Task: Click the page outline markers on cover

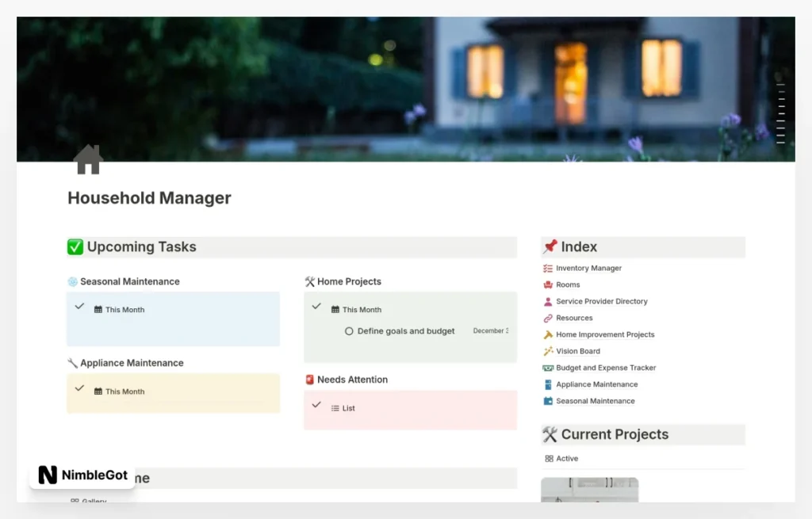Action: (780, 113)
